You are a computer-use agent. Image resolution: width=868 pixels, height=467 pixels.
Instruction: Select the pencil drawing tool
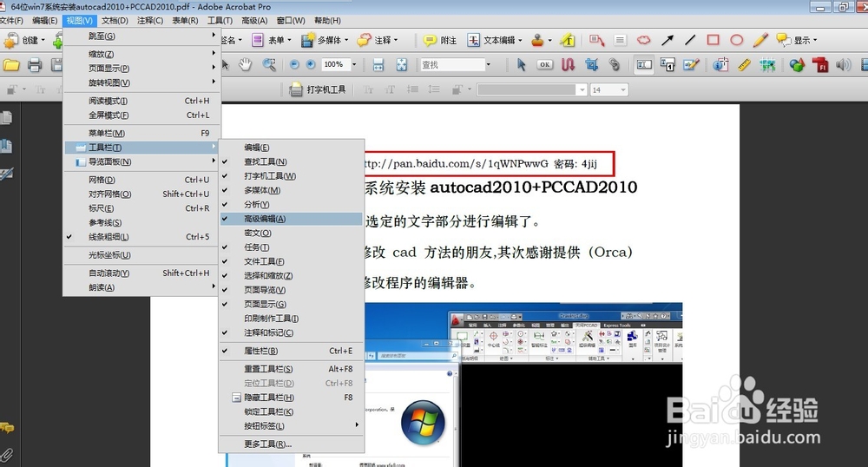[760, 39]
